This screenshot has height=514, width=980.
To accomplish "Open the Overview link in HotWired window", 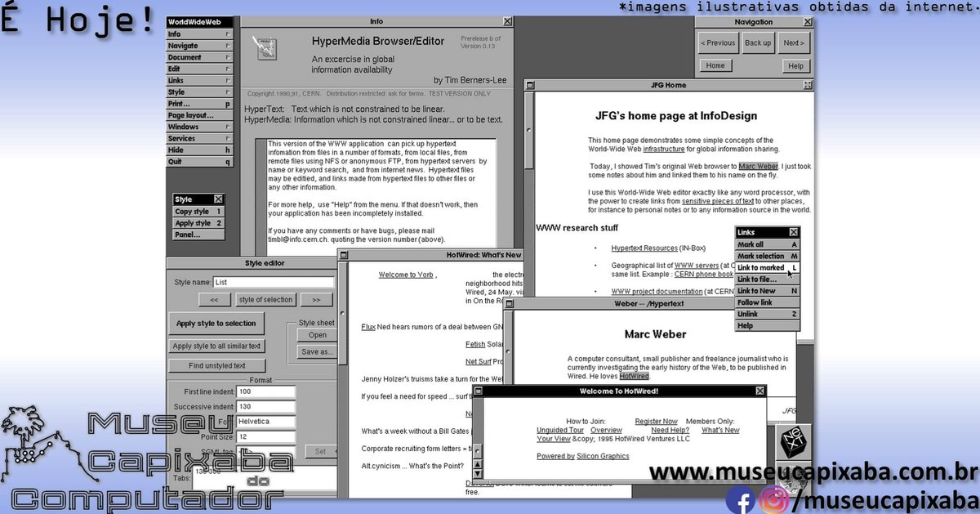I will click(606, 430).
